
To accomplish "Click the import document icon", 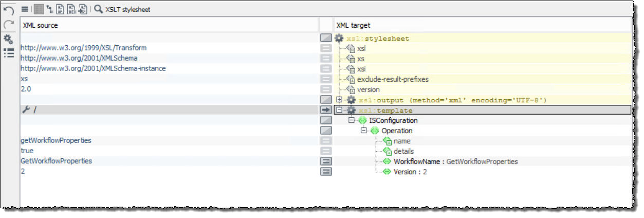I will tap(82, 9).
